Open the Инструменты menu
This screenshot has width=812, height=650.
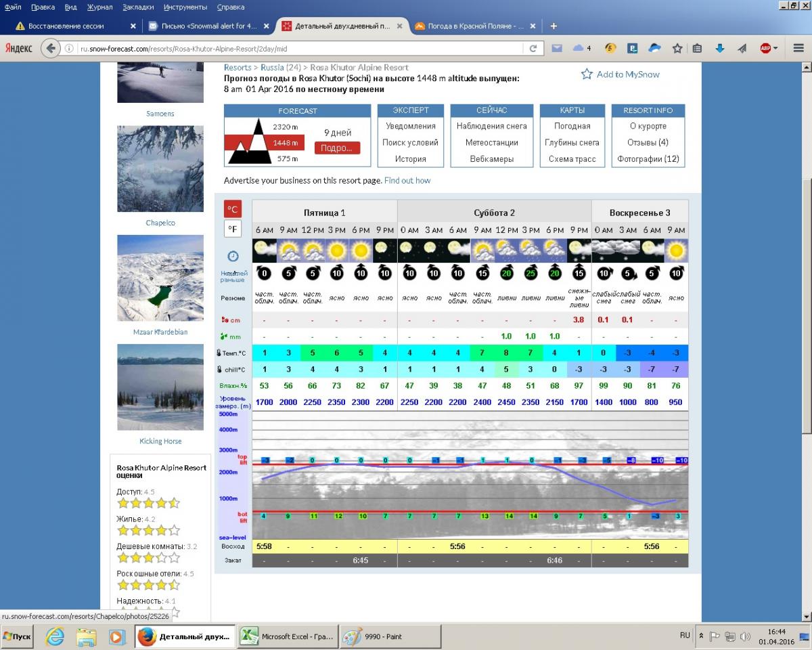tap(185, 7)
